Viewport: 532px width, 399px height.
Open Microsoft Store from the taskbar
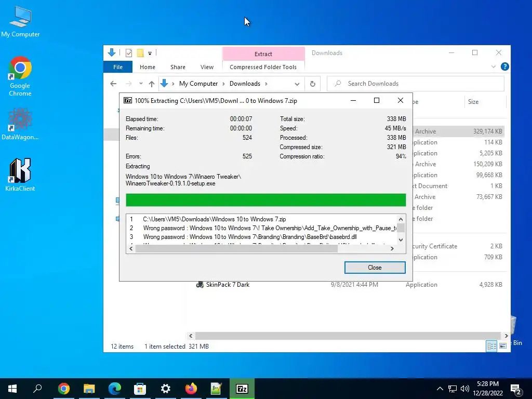140,389
